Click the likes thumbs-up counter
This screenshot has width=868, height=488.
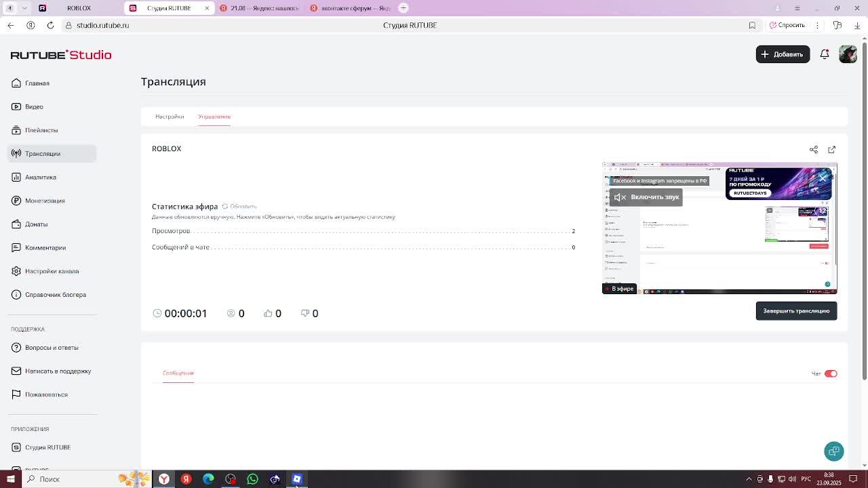pos(273,313)
